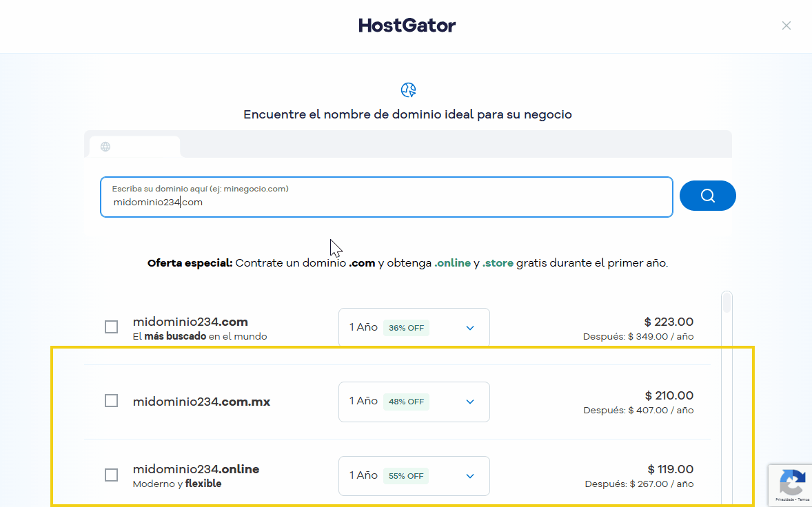Click 'El más buscado en el mundo' text
Image resolution: width=812 pixels, height=507 pixels.
200,336
